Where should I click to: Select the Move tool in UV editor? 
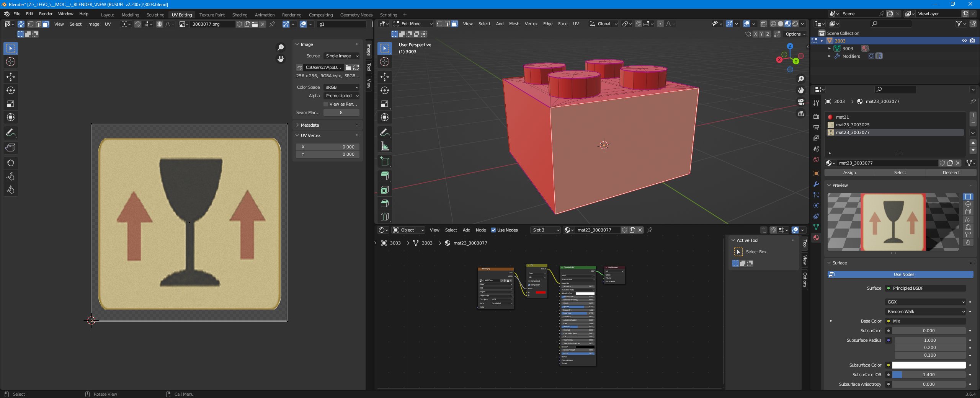click(x=11, y=77)
